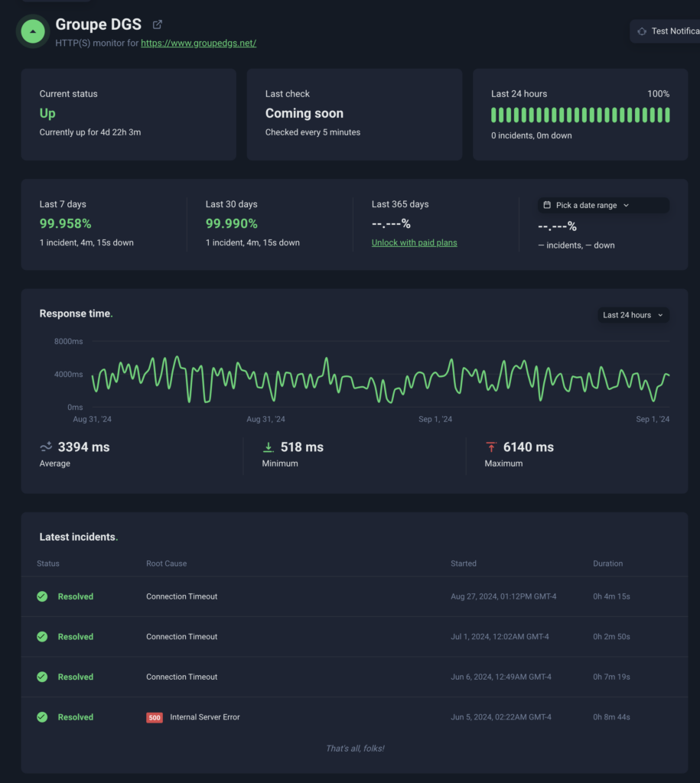Screen dimensions: 700x783
Task: Click the calendar icon in date range picker
Action: tap(547, 206)
